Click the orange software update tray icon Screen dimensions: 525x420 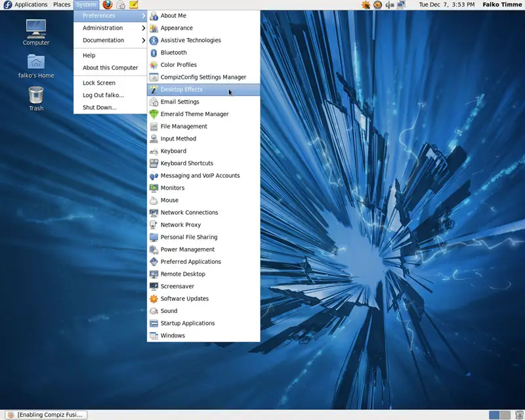[x=366, y=5]
